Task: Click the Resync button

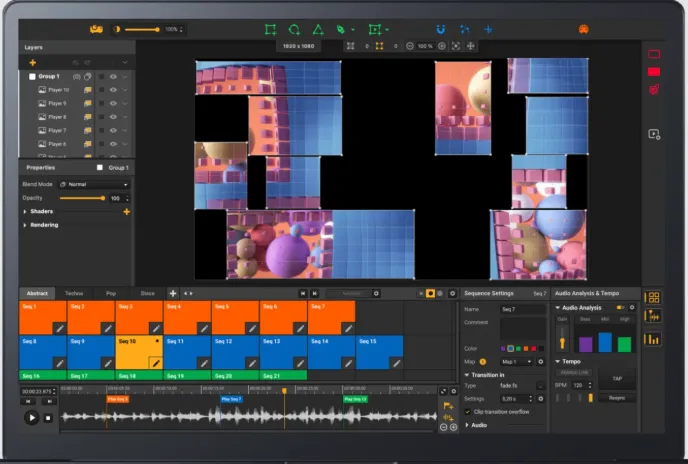Action: (x=617, y=398)
